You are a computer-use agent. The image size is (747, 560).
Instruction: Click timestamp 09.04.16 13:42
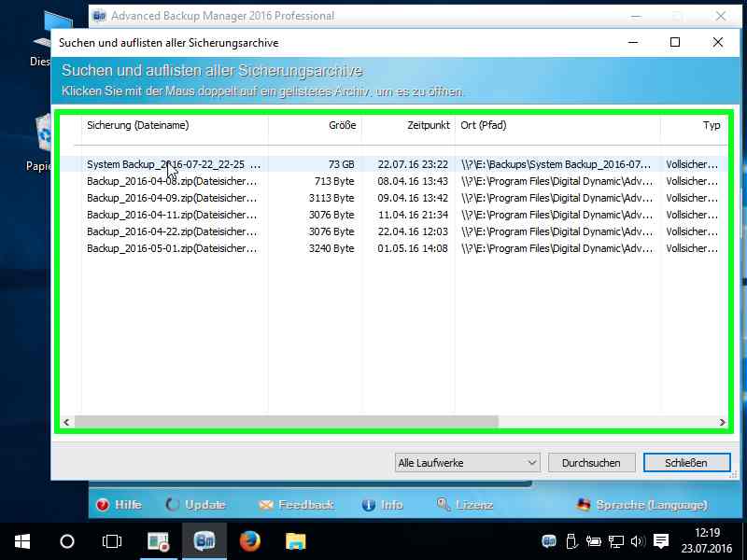413,198
